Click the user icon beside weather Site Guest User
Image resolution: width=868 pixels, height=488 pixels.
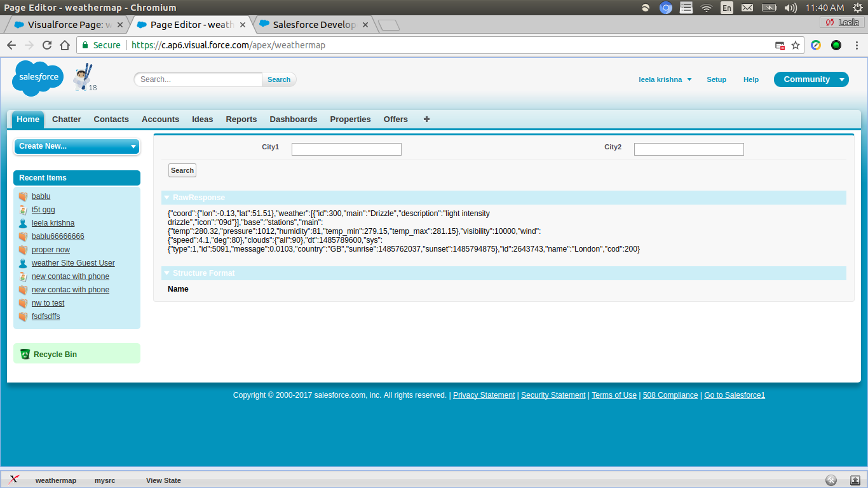click(x=23, y=263)
